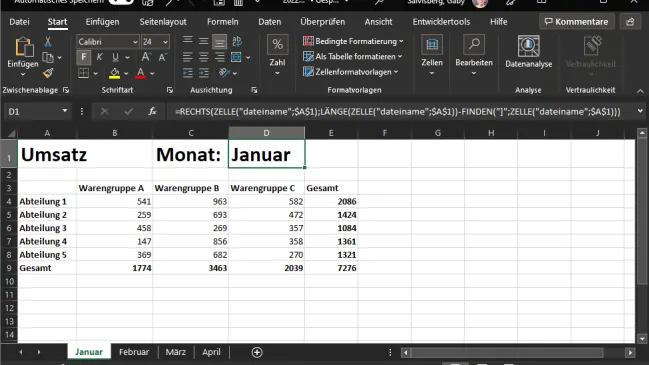Add new sheet with plus icon

(x=257, y=352)
